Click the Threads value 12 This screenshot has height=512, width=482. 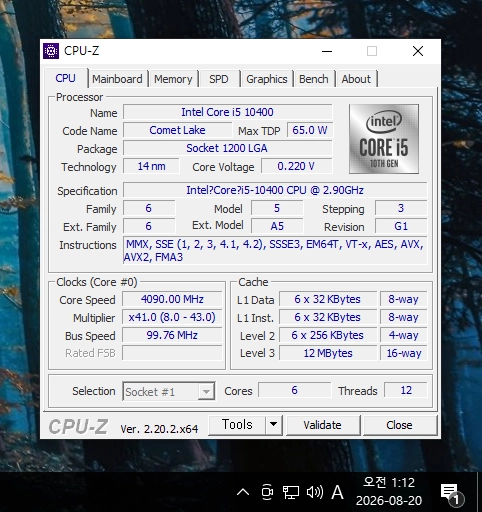tap(406, 390)
